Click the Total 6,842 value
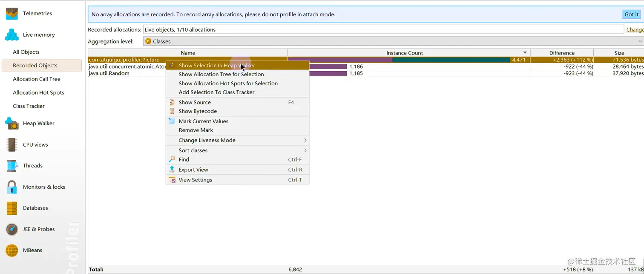Image resolution: width=644 pixels, height=274 pixels. (x=295, y=269)
